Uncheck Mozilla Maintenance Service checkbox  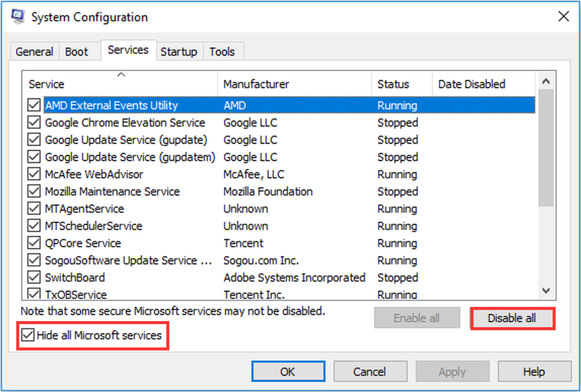click(x=34, y=192)
